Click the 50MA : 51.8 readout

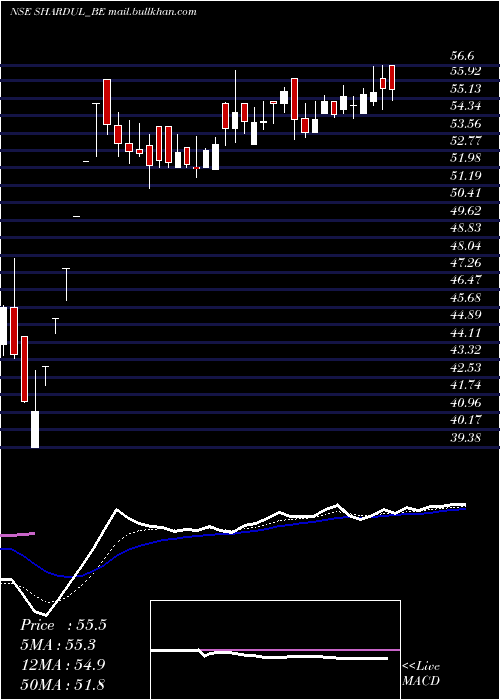coord(62,685)
